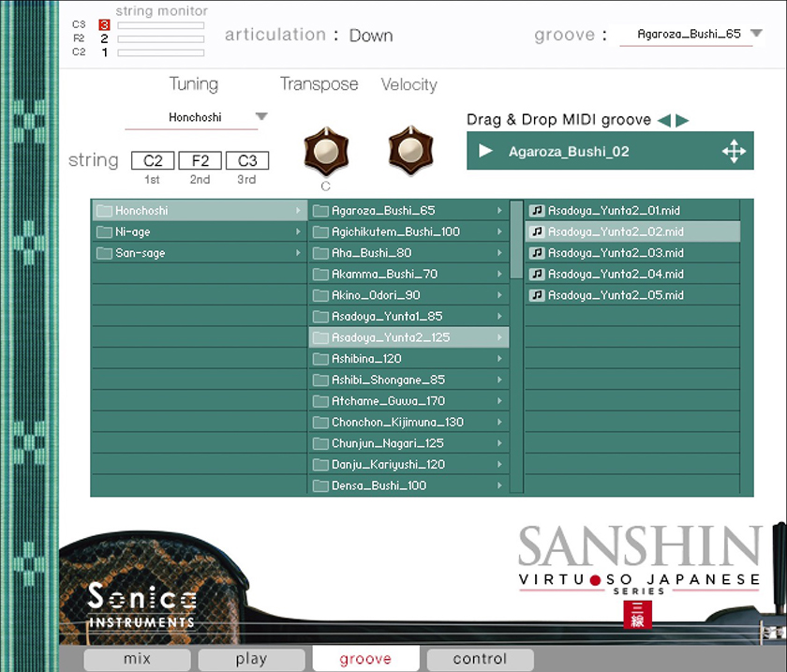The height and width of the screenshot is (672, 787).
Task: Switch to the control tab
Action: (x=481, y=659)
